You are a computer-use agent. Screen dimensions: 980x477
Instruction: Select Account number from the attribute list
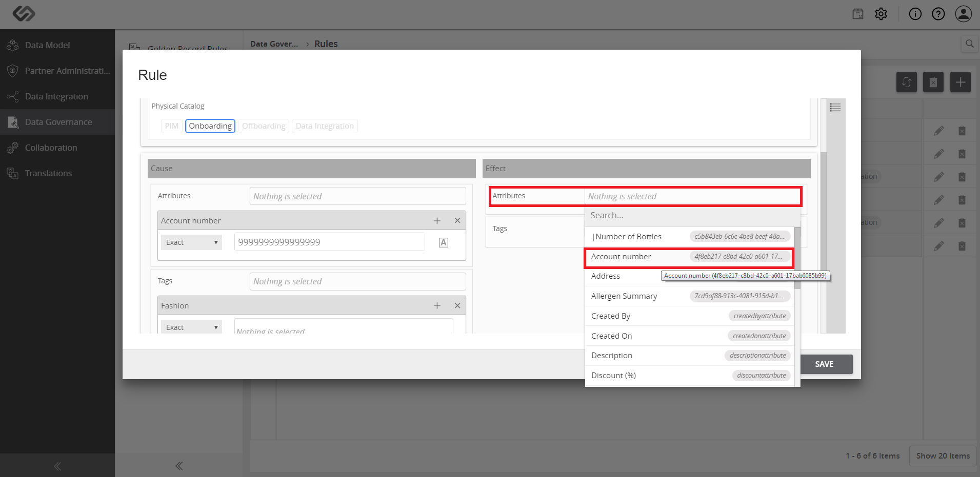pyautogui.click(x=690, y=257)
